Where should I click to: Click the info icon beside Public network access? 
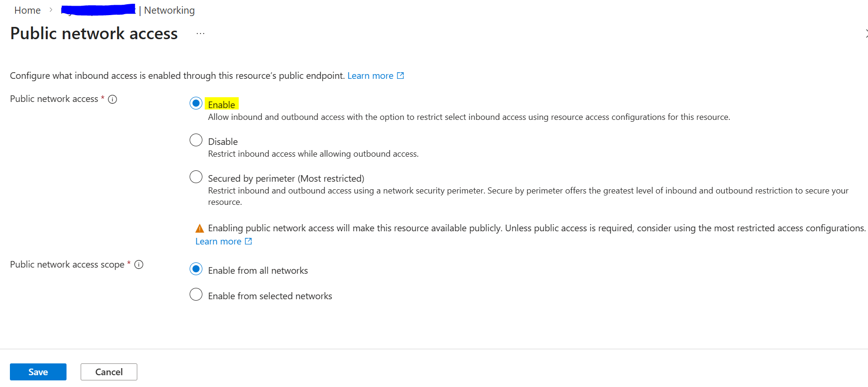pyautogui.click(x=112, y=99)
